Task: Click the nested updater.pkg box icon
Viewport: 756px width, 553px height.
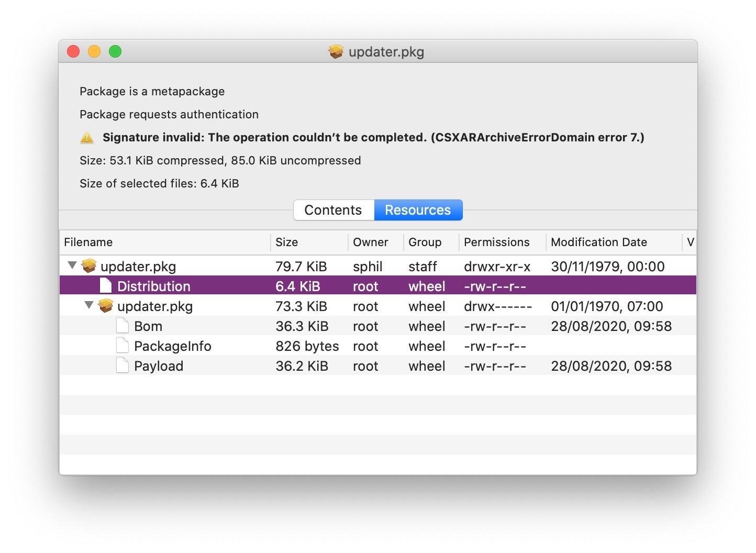Action: [106, 306]
